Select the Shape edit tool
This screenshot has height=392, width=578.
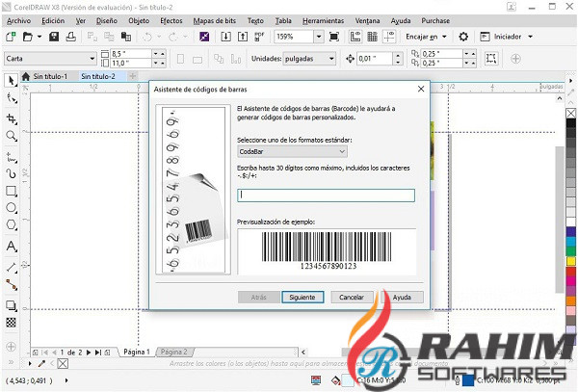pyautogui.click(x=11, y=98)
